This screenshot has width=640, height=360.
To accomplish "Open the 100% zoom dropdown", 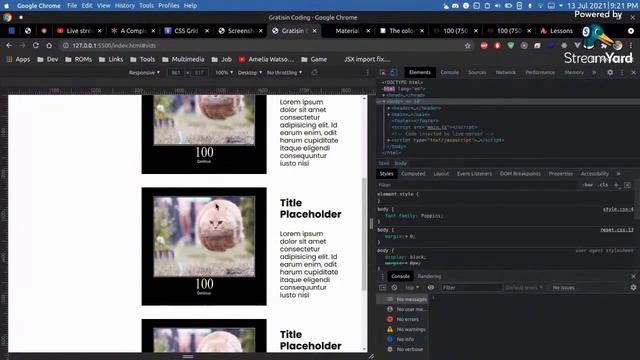I will 224,73.
